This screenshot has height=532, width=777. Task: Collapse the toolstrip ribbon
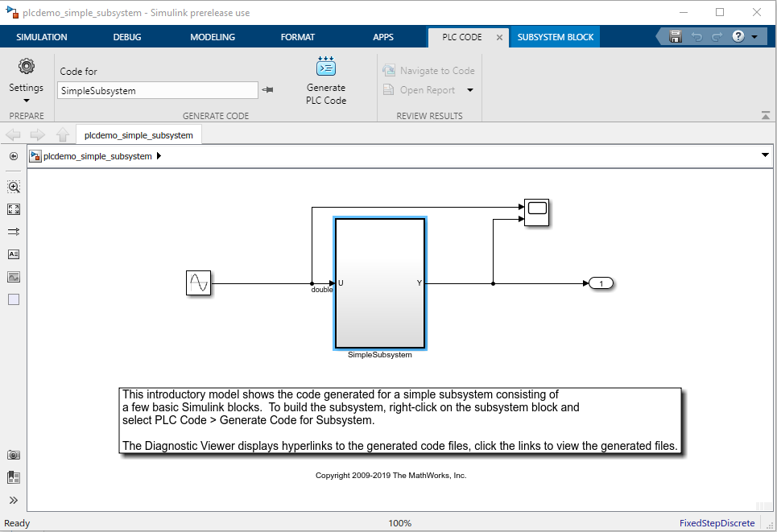(765, 115)
